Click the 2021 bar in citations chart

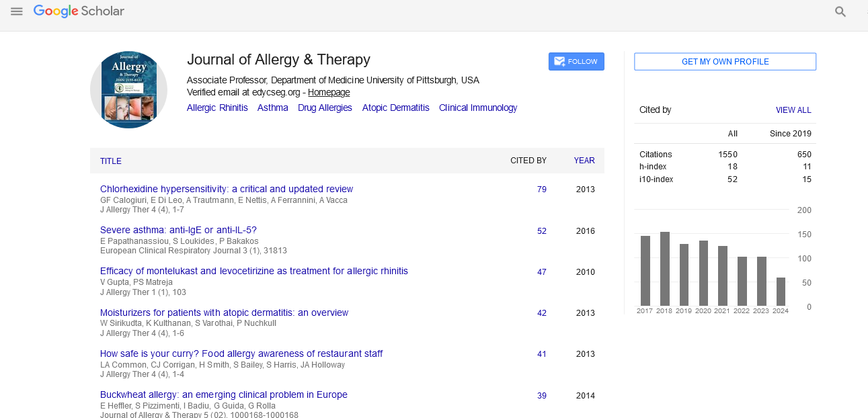tap(723, 276)
